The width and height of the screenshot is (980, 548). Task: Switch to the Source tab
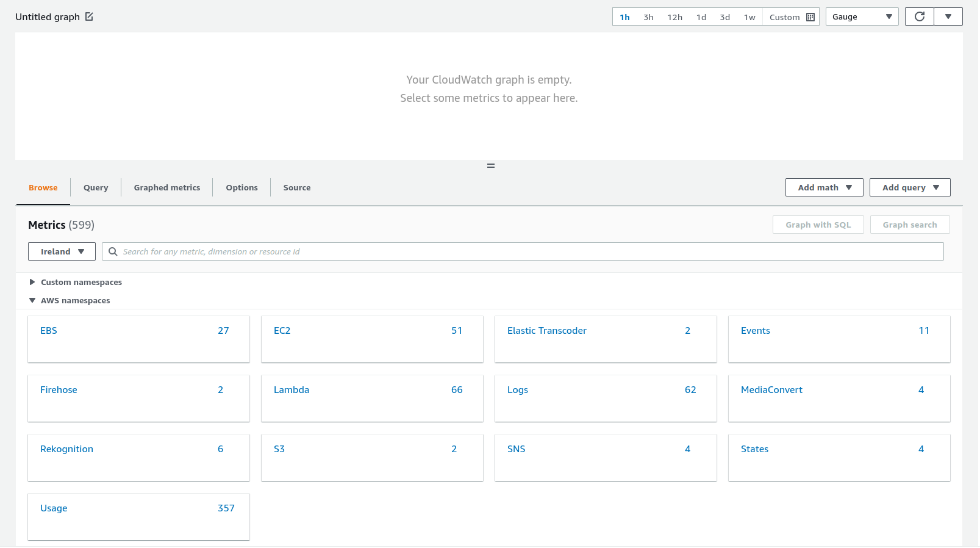296,187
